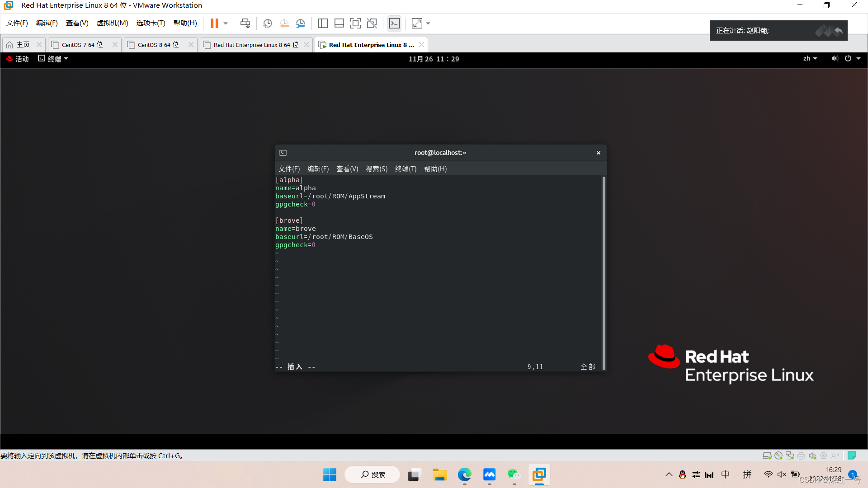Click Send Ctrl+Alt+Del toolbar icon
This screenshot has width=868, height=488.
click(245, 23)
